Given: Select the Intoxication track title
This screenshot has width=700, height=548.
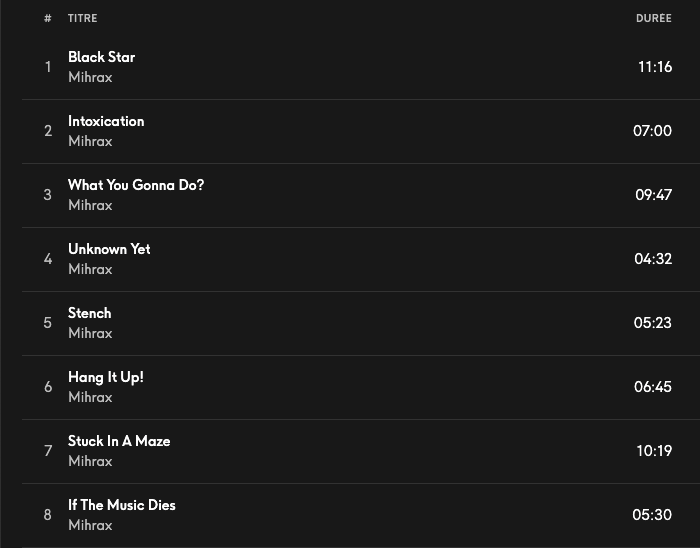Looking at the screenshot, I should pos(106,121).
